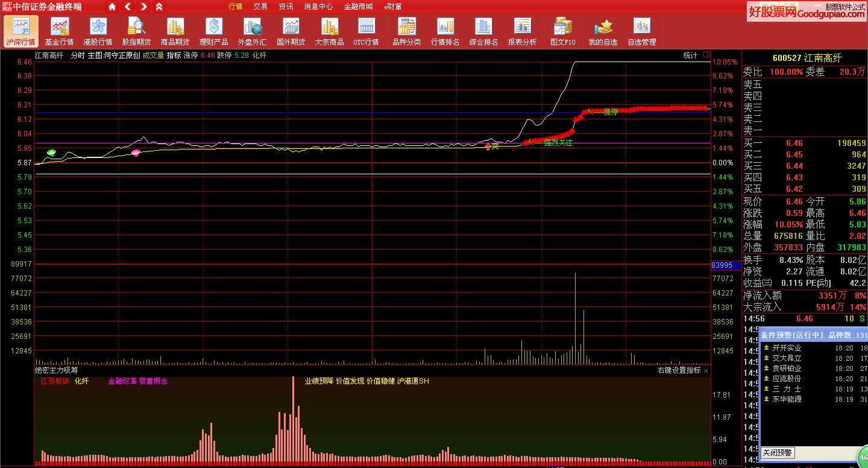Close the 绝密主力吸筹 indicator panel
Viewport: 868px width, 468px height.
[x=706, y=371]
